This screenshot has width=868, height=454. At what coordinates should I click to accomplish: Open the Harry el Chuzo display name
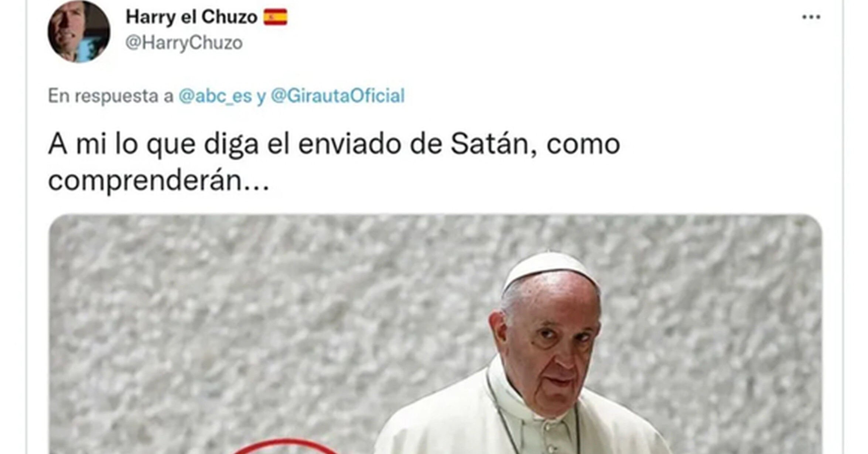pyautogui.click(x=191, y=17)
